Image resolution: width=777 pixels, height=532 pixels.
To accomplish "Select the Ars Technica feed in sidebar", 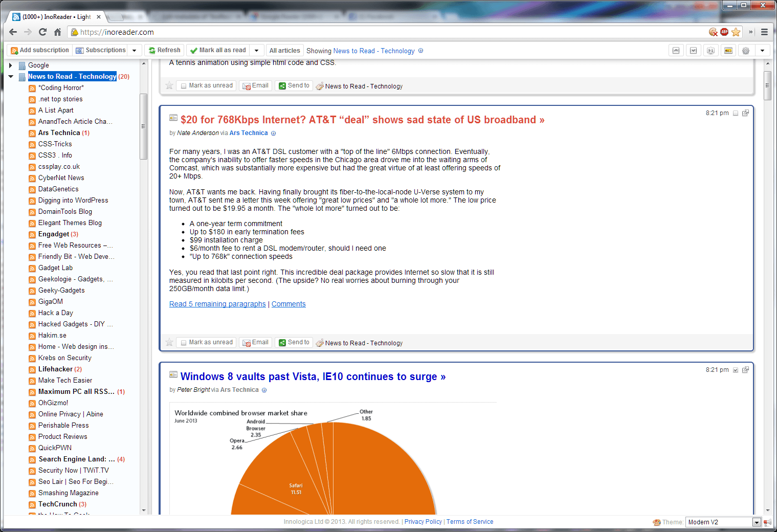I will (59, 133).
